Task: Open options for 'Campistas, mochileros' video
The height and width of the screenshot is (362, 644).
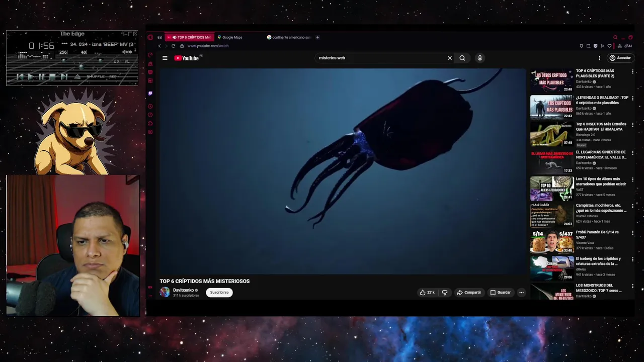Action: (632, 206)
